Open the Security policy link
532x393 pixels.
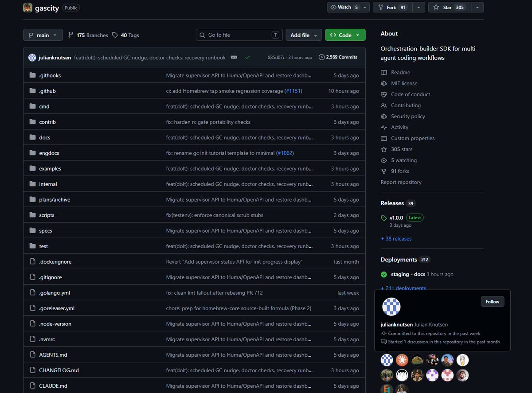403,116
